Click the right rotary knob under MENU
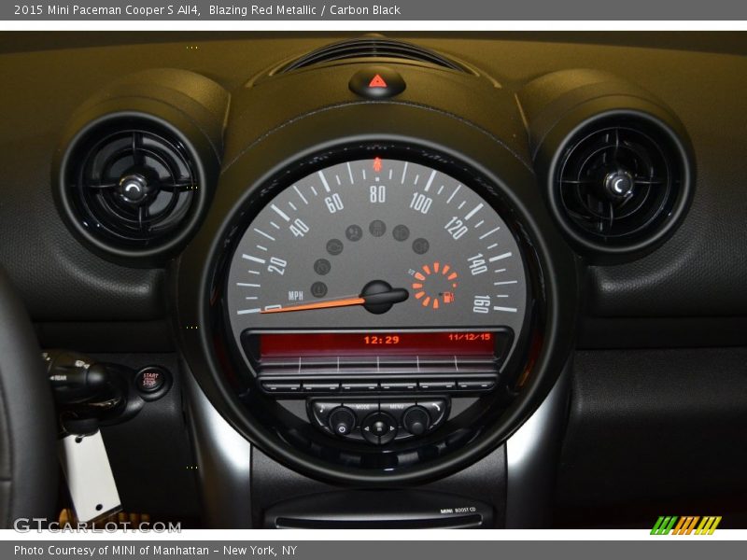Image resolution: width=747 pixels, height=560 pixels. tap(416, 422)
